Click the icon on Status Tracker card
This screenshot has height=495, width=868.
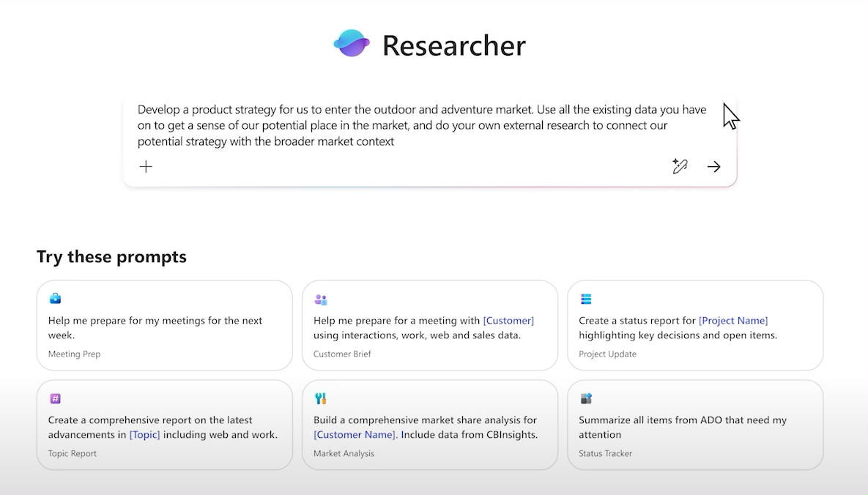[586, 398]
